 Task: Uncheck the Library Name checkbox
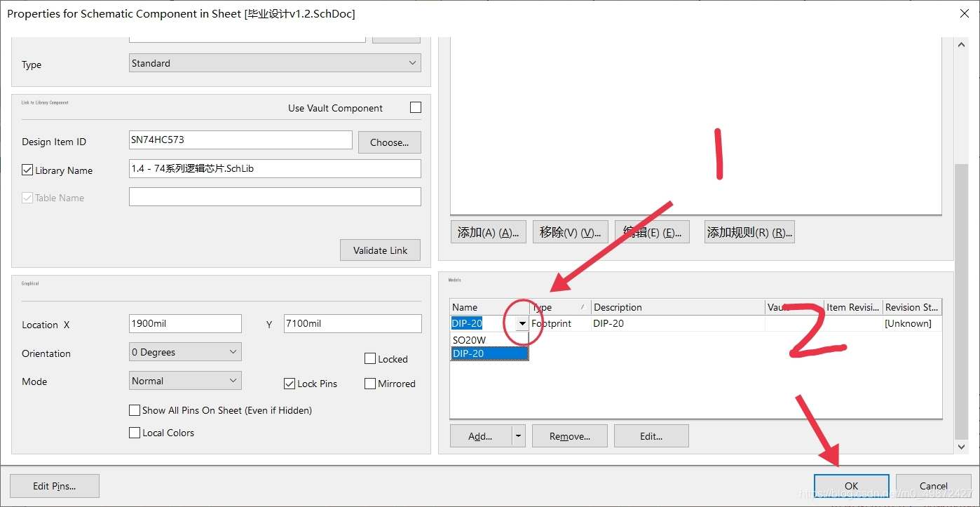27,170
